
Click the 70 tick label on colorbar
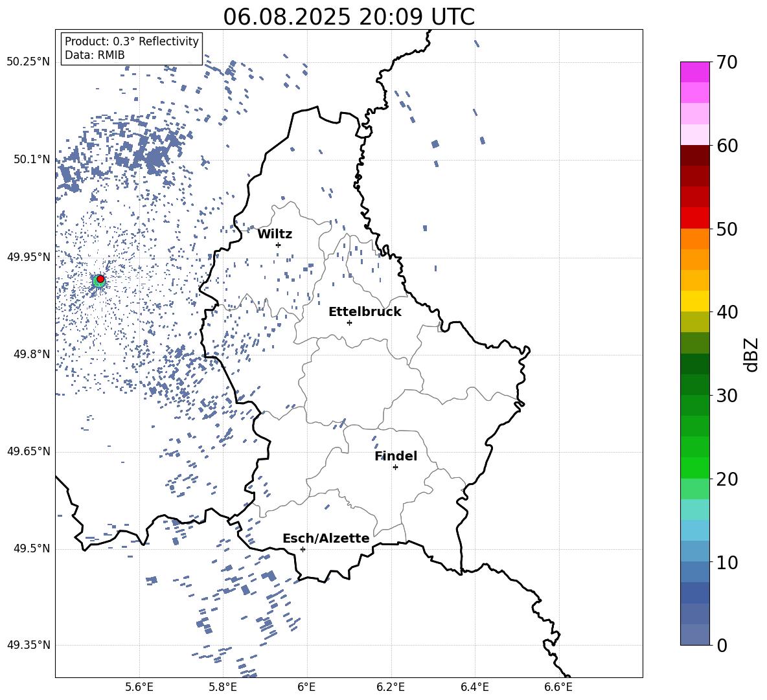[727, 62]
